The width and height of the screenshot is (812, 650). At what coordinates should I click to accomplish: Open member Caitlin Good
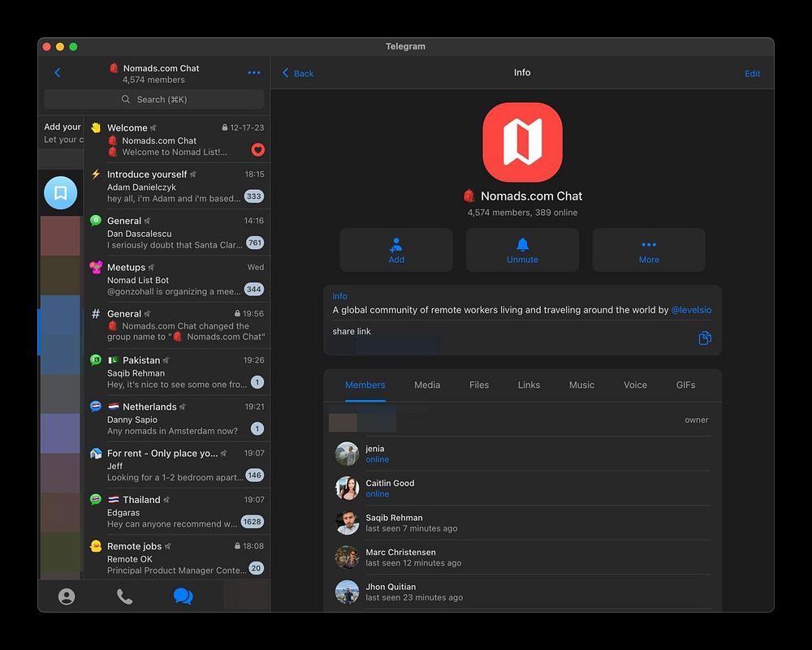click(522, 488)
